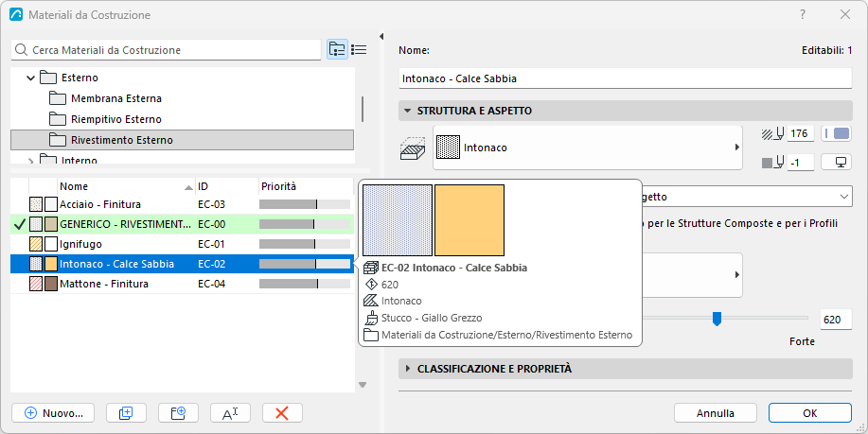
Task: Select Riempitivo Esterno folder
Action: [116, 119]
